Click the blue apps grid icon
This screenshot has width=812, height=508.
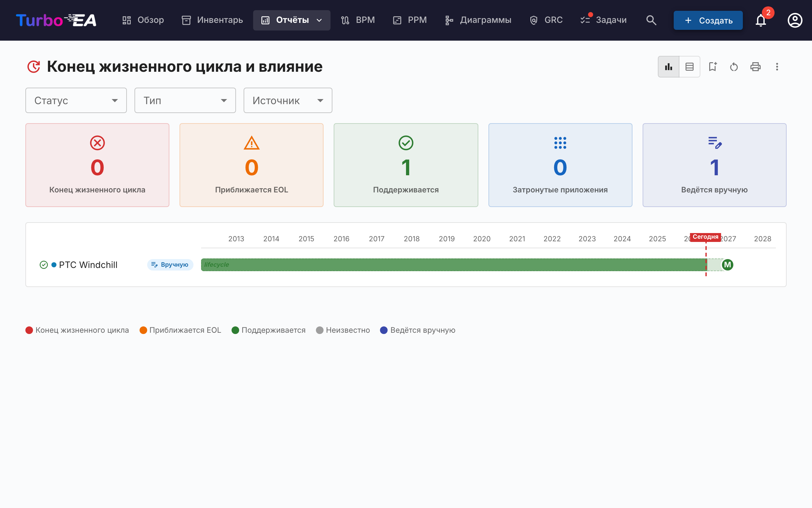[560, 143]
